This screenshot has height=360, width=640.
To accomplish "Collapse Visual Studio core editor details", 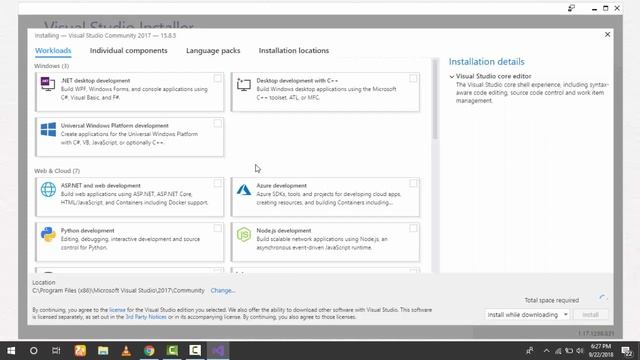I will click(x=452, y=76).
